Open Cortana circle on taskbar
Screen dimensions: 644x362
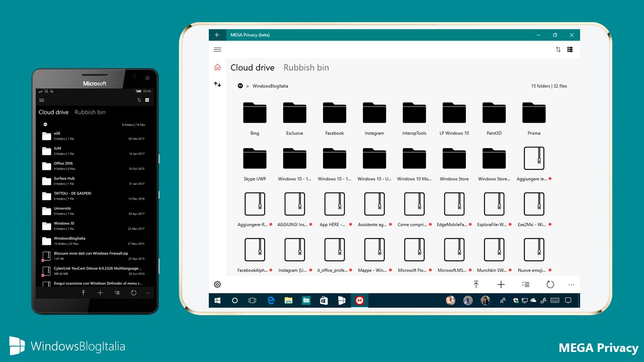point(234,301)
